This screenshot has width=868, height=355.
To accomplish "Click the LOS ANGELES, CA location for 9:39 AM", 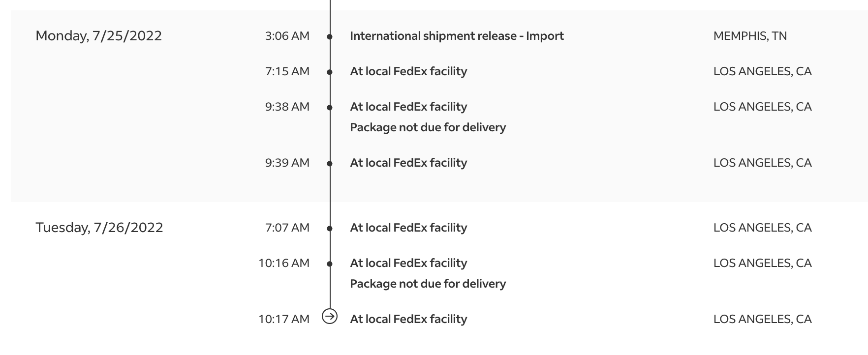I will pos(762,163).
